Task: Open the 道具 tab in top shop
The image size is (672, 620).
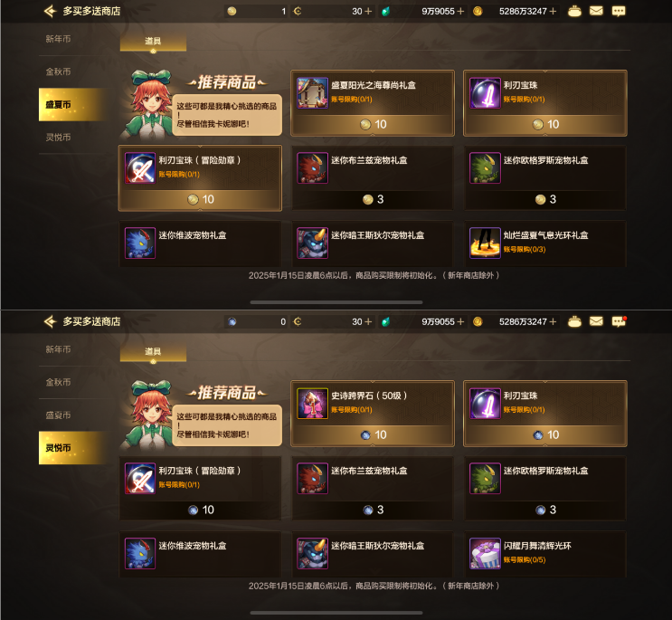Action: click(x=153, y=42)
